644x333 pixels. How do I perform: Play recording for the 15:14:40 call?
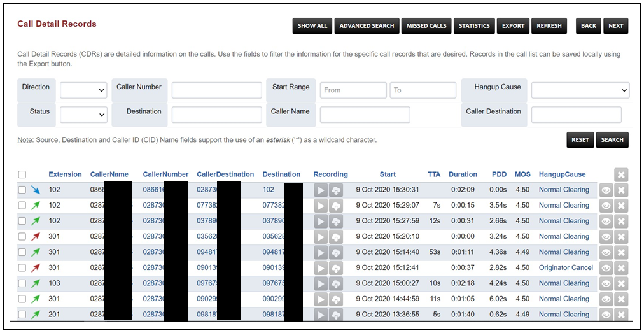click(x=321, y=252)
